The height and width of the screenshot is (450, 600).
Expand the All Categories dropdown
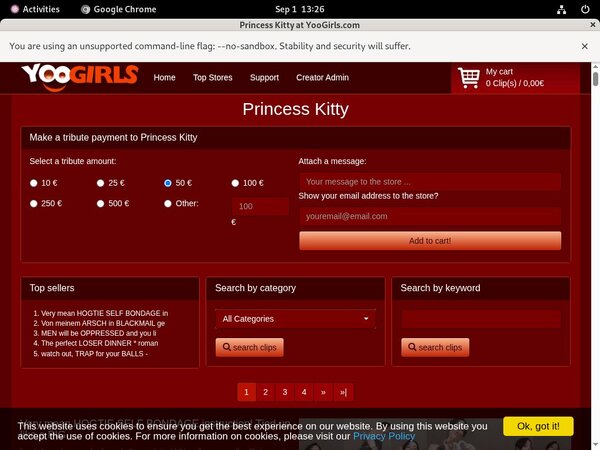tap(296, 319)
